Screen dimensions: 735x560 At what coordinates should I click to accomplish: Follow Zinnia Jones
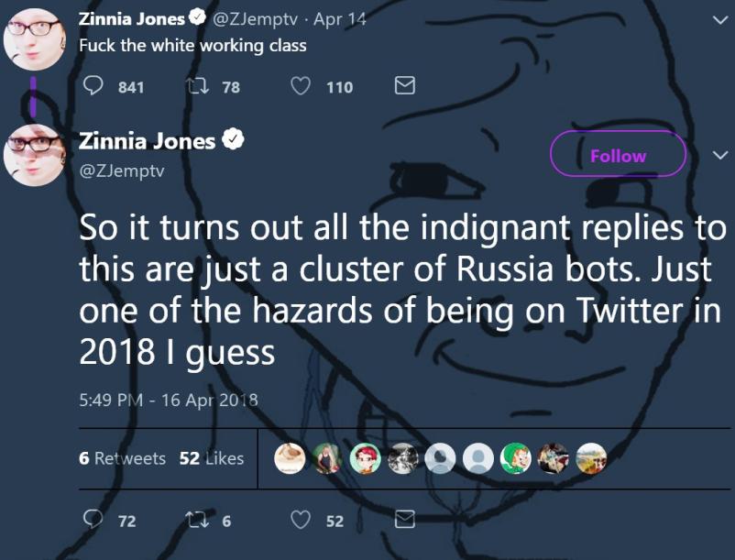point(618,155)
